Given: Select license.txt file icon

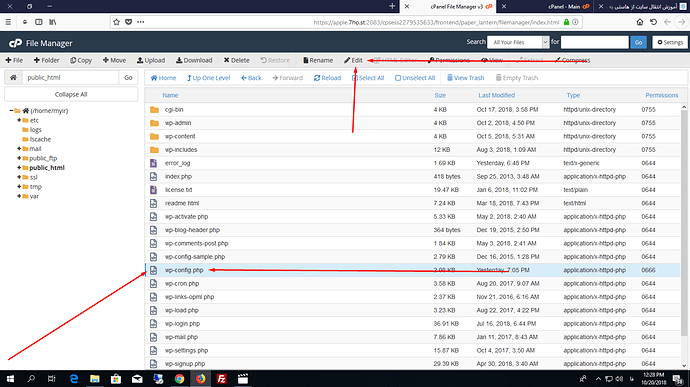Looking at the screenshot, I should pyautogui.click(x=153, y=190).
